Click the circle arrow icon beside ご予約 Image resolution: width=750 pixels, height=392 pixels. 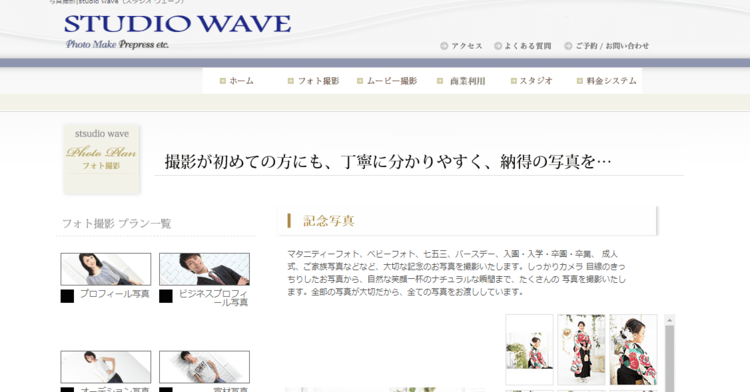click(568, 46)
